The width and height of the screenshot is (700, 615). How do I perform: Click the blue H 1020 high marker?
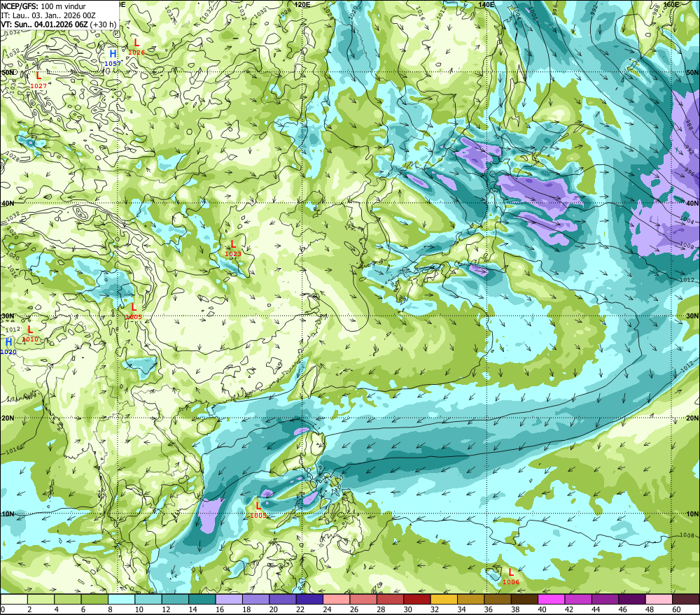8,347
